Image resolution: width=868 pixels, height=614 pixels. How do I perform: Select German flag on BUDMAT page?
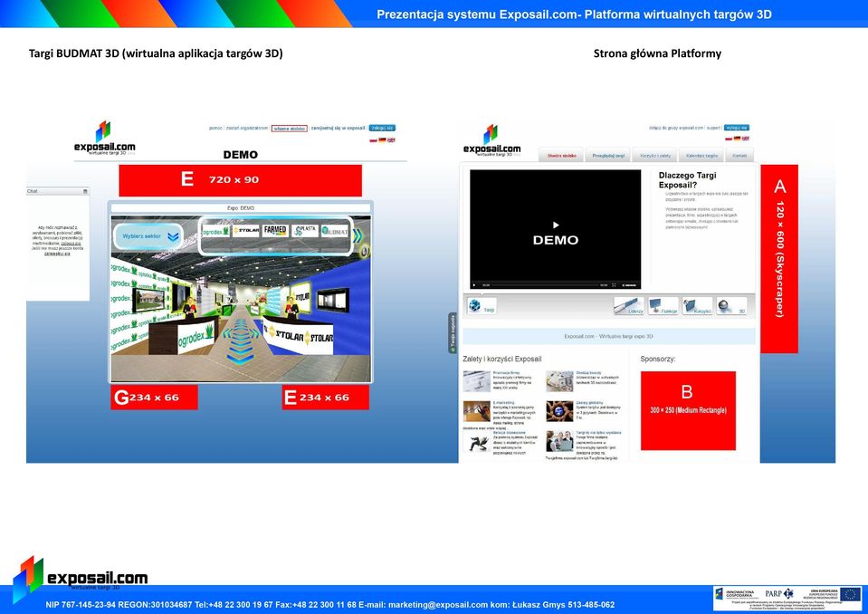(383, 140)
